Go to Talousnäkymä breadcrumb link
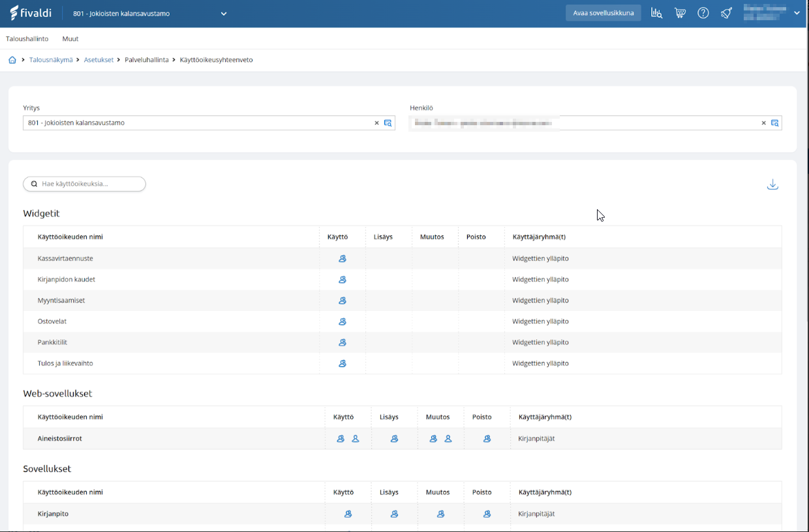The height and width of the screenshot is (532, 809). (51, 60)
